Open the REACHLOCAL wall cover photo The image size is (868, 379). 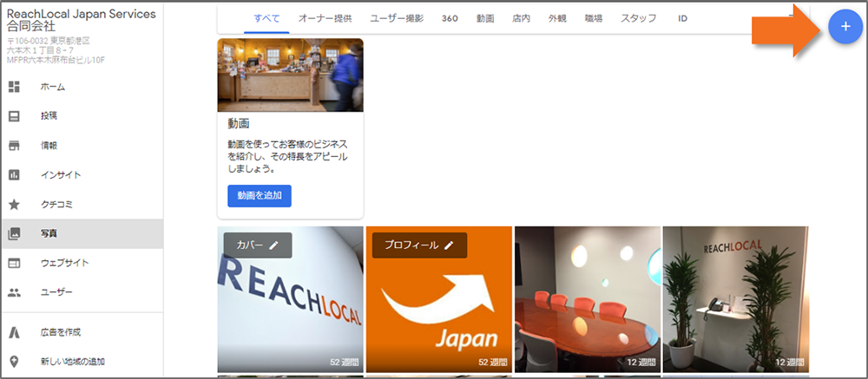(x=290, y=299)
